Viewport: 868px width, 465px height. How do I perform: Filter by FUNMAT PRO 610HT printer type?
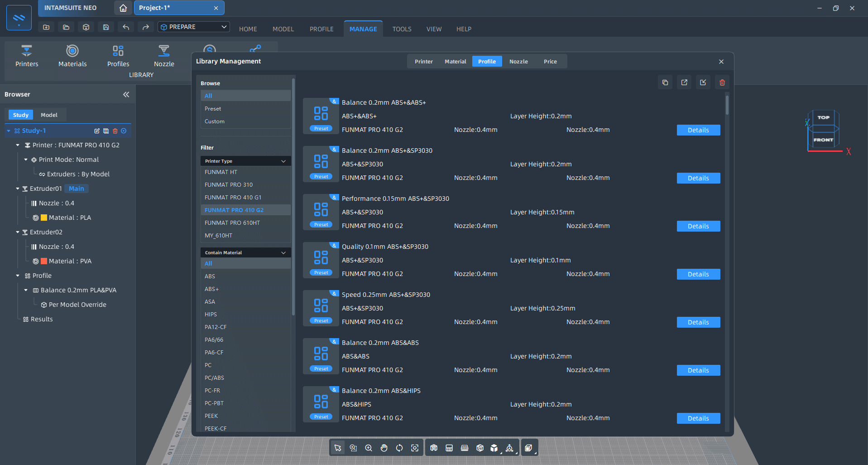[232, 223]
